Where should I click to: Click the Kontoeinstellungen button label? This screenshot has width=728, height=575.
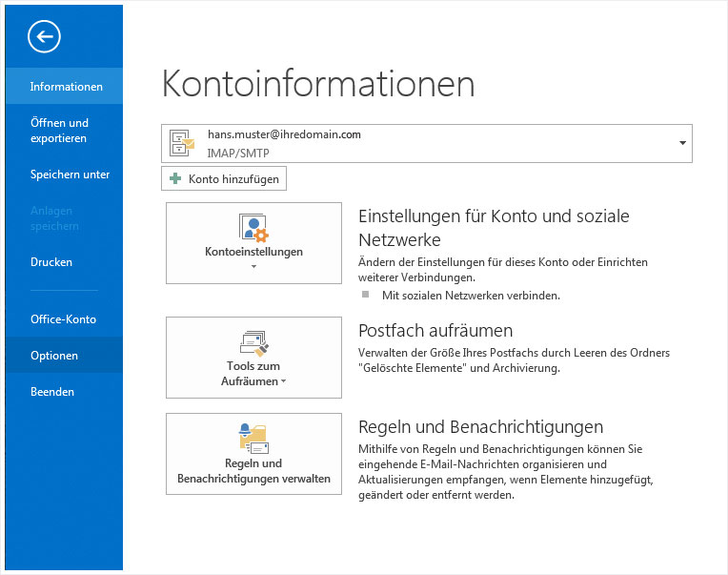[254, 252]
